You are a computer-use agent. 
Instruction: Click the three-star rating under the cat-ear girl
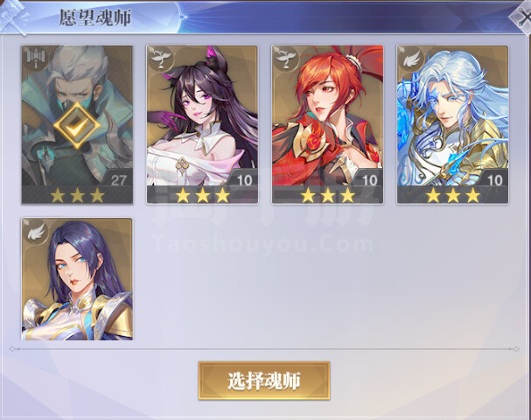tap(202, 195)
